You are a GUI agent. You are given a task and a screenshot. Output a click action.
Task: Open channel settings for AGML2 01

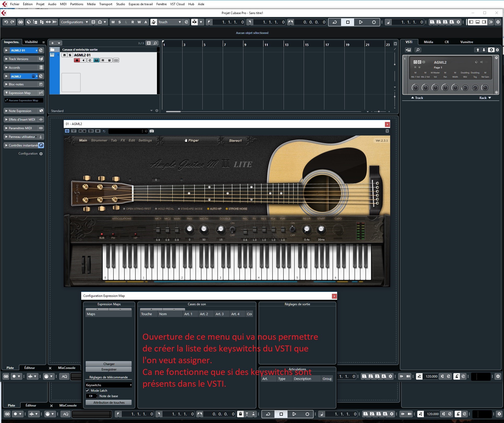[90, 60]
